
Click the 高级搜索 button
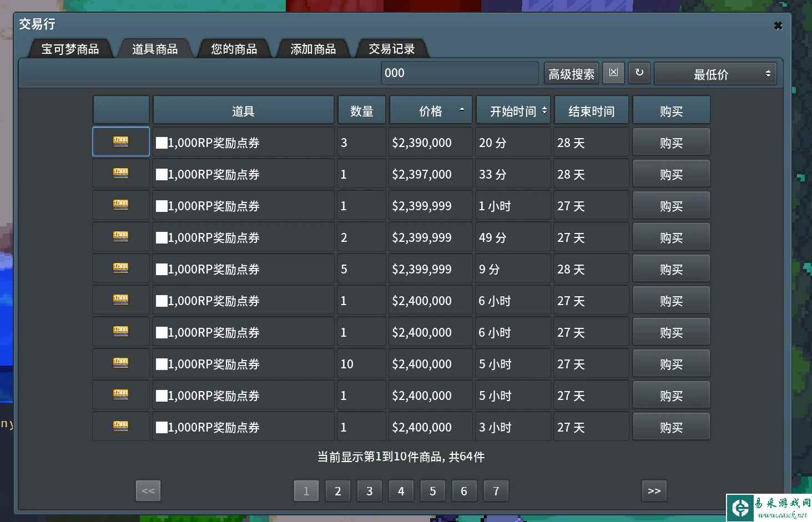[571, 74]
